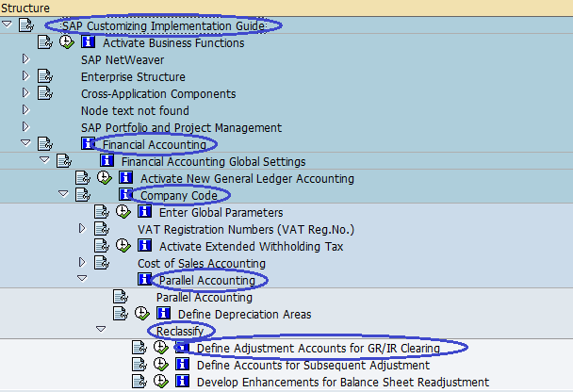Screen dimensions: 573x392
Task: Expand the 'Node text not found' node
Action: click(25, 109)
